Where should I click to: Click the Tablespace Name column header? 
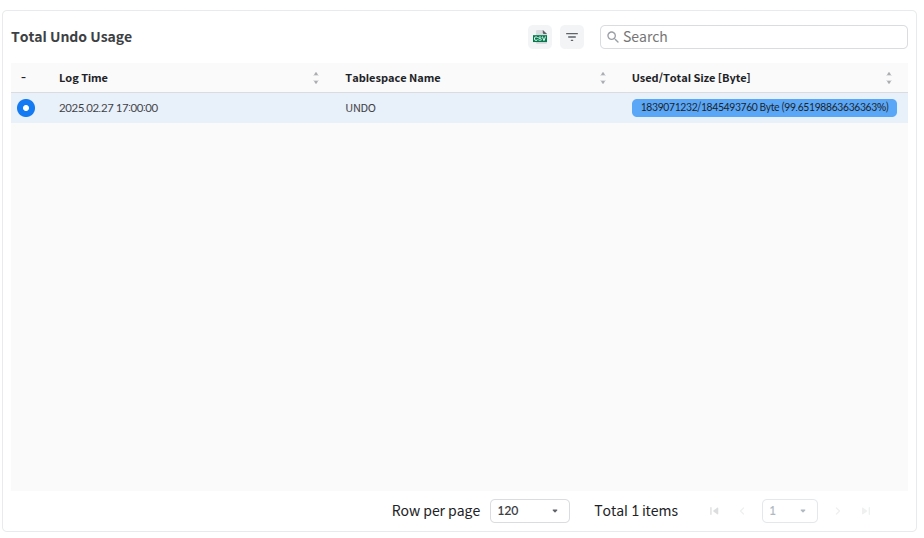pos(393,78)
